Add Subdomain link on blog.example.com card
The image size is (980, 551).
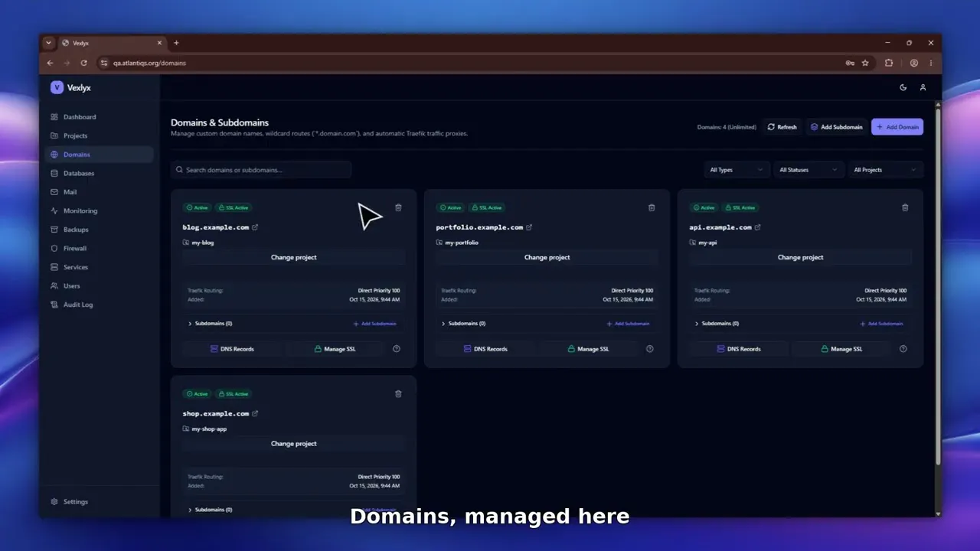375,324
